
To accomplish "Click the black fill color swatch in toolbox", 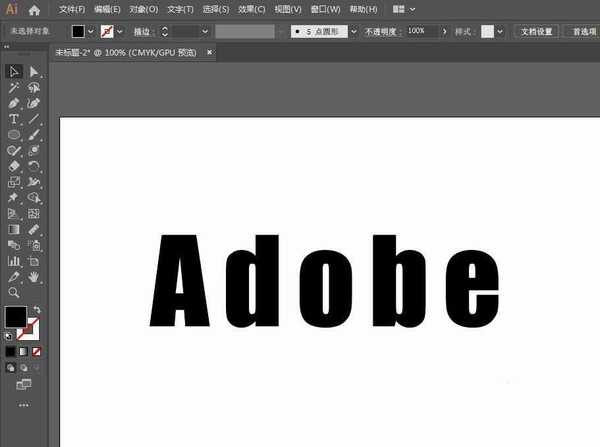I will click(15, 317).
